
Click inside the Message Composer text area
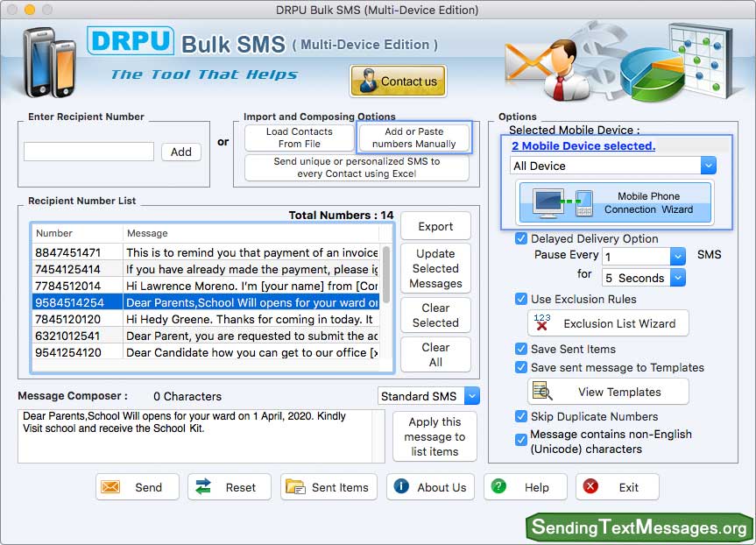pos(201,436)
